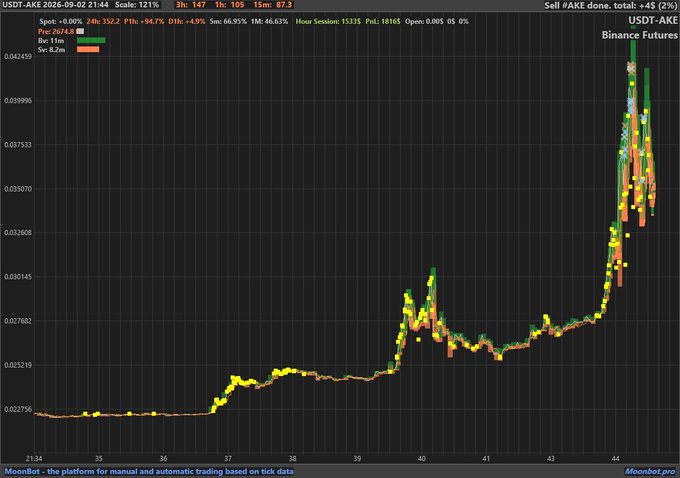Click the 35 minute time axis label

99,458
